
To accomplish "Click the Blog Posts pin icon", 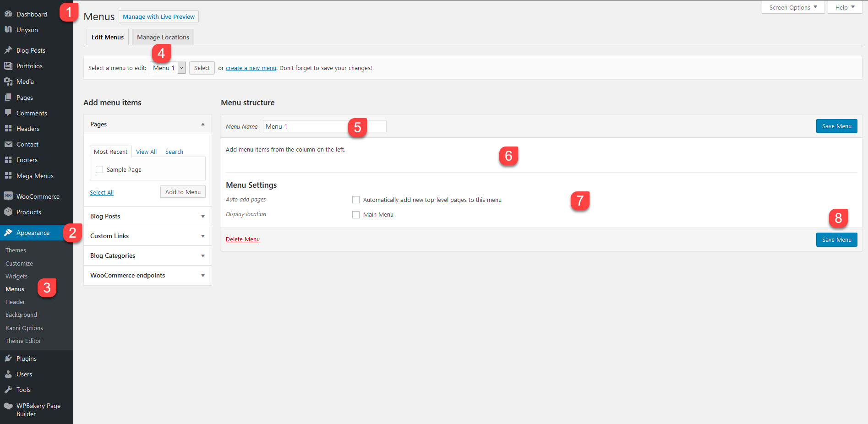I will coord(8,50).
